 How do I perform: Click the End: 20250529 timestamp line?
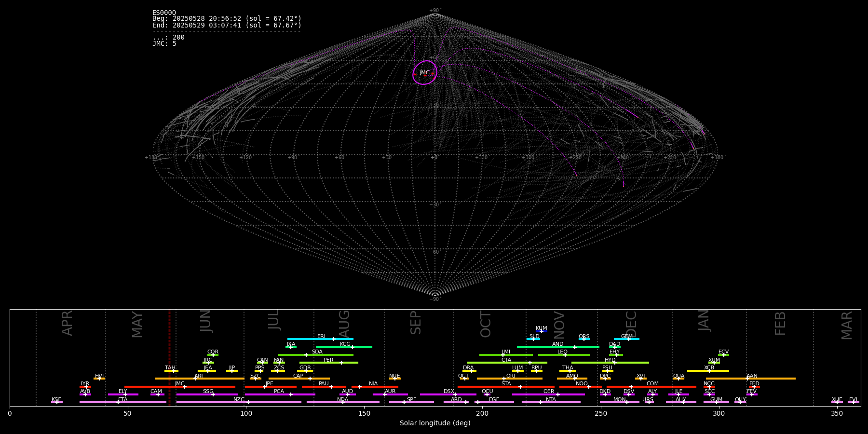[x=227, y=25]
